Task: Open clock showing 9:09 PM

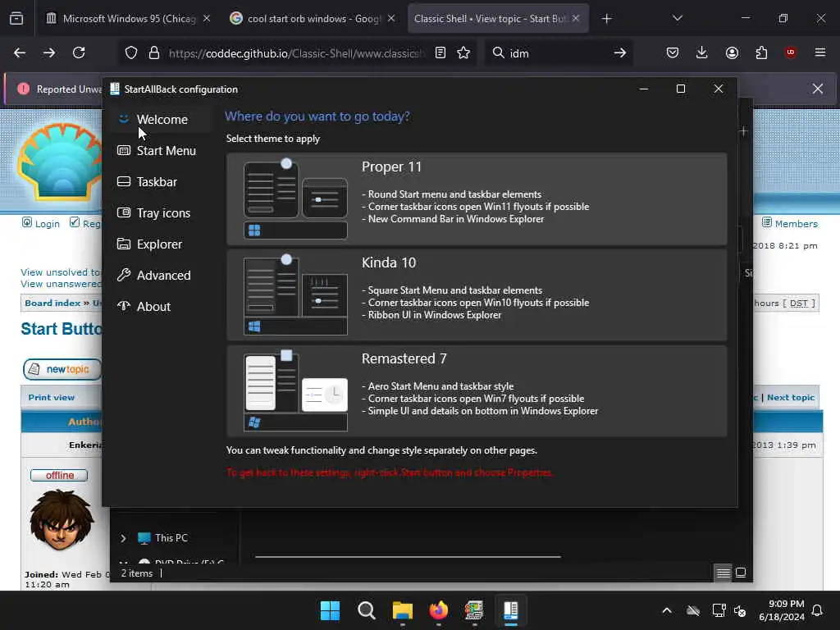Action: tap(782, 610)
